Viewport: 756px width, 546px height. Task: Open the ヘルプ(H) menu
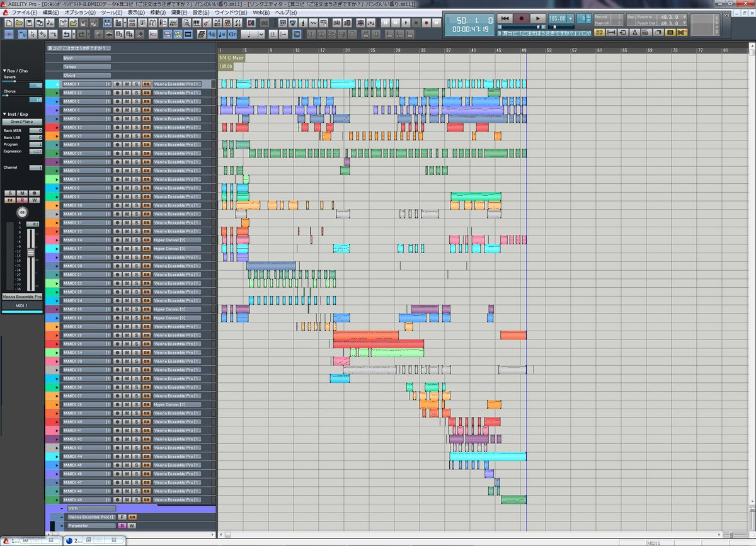287,12
